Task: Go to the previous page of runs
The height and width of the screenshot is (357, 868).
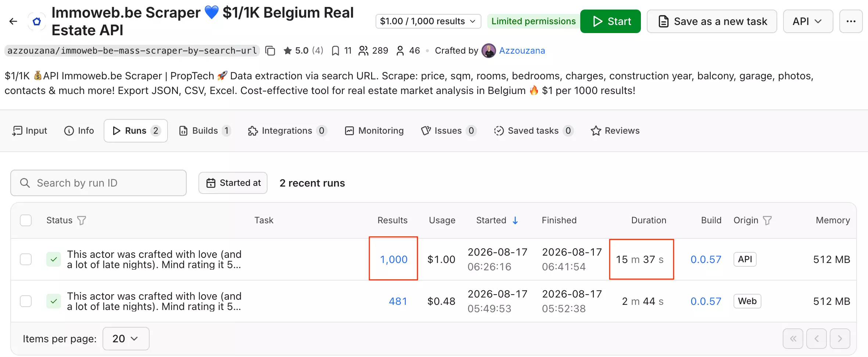Action: pyautogui.click(x=817, y=339)
